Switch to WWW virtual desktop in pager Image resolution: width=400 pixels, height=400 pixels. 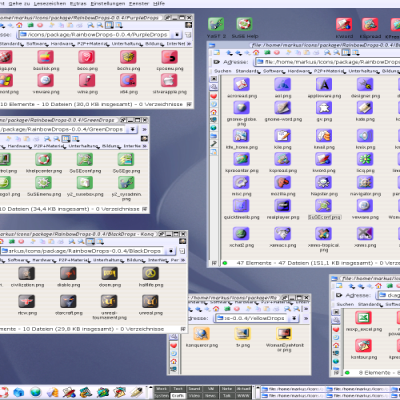243,396
